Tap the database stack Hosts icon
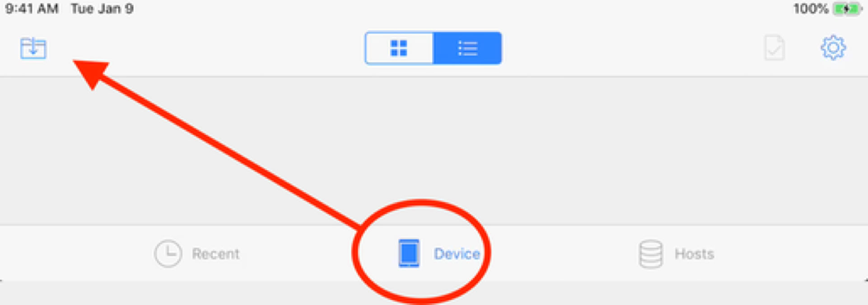Screen dimensions: 868x305 pos(651,254)
